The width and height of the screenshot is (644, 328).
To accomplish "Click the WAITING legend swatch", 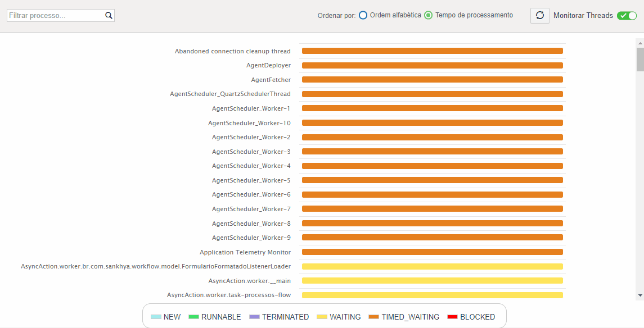I will [x=322, y=317].
